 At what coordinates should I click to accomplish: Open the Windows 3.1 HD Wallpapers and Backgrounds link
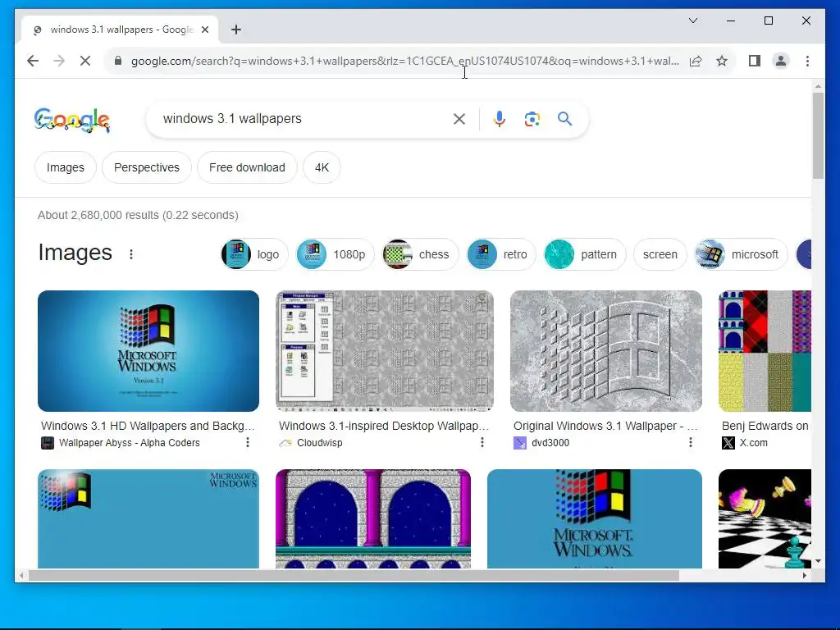point(148,426)
